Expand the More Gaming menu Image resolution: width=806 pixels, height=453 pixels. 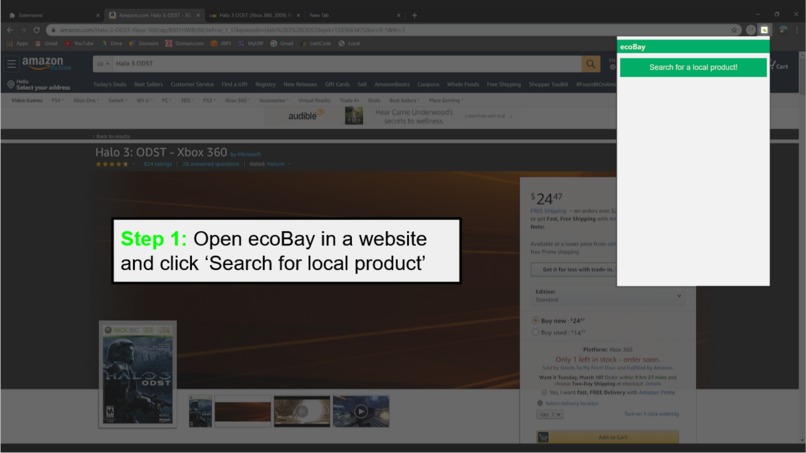[x=446, y=100]
